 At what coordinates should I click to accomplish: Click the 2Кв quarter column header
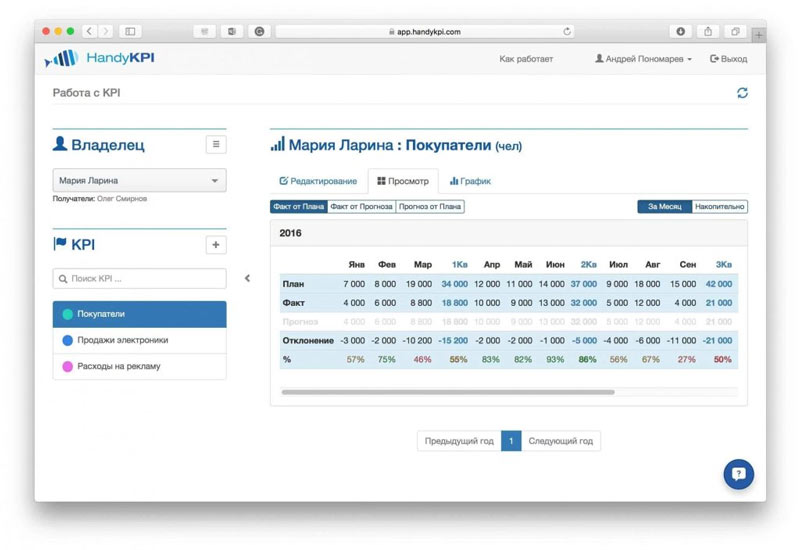tap(588, 264)
